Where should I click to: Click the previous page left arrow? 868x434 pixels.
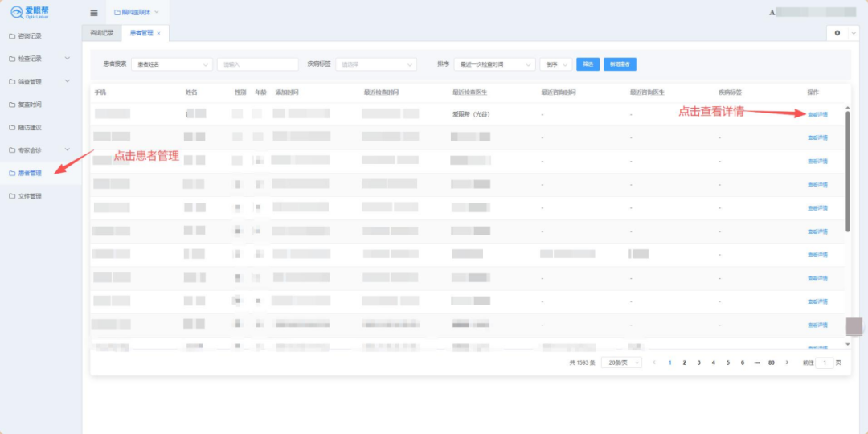coord(654,362)
